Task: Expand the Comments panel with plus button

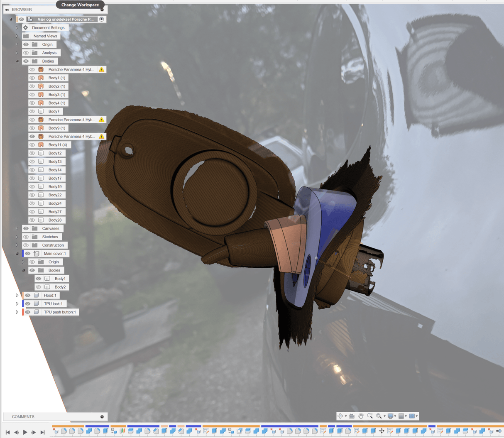Action: [x=102, y=416]
